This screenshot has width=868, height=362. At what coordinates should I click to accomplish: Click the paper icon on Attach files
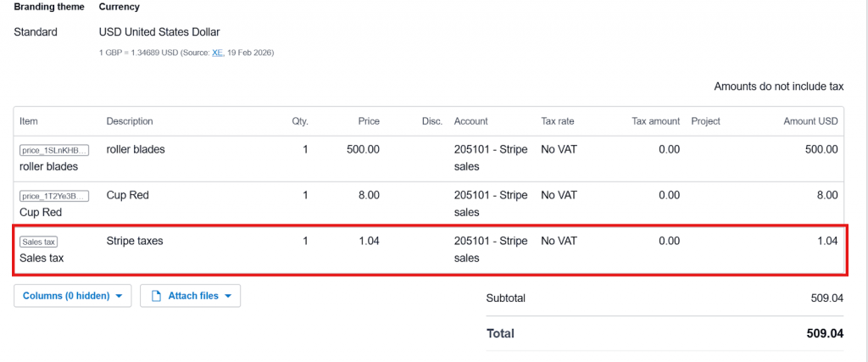click(x=155, y=296)
